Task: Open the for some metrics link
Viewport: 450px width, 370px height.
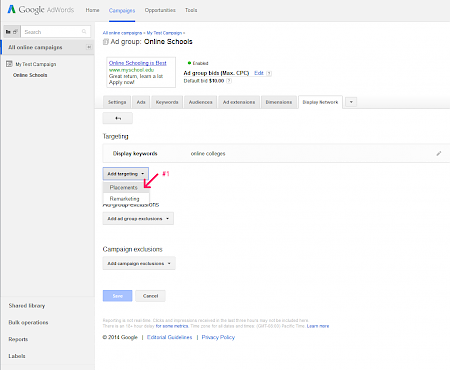Action: [x=172, y=326]
